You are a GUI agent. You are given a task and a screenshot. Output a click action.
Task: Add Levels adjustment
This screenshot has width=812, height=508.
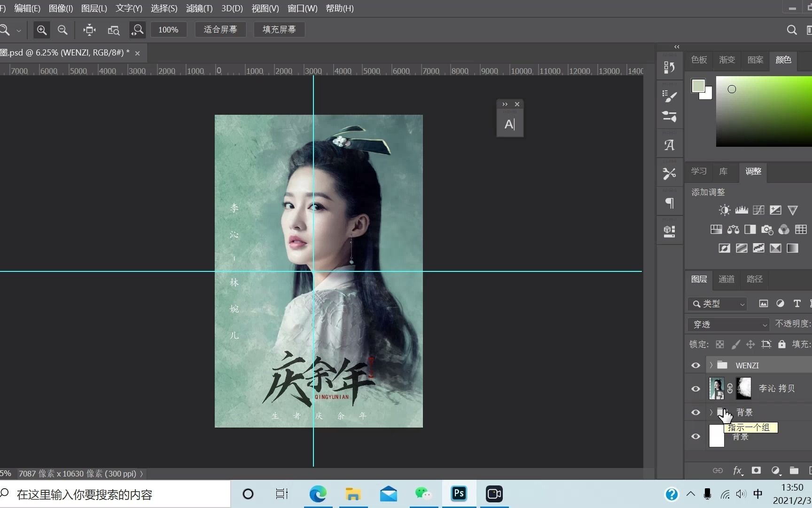(742, 210)
